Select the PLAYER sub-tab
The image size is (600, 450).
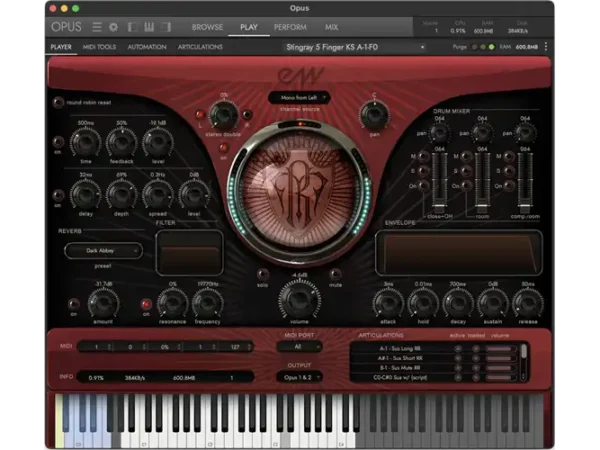point(61,47)
